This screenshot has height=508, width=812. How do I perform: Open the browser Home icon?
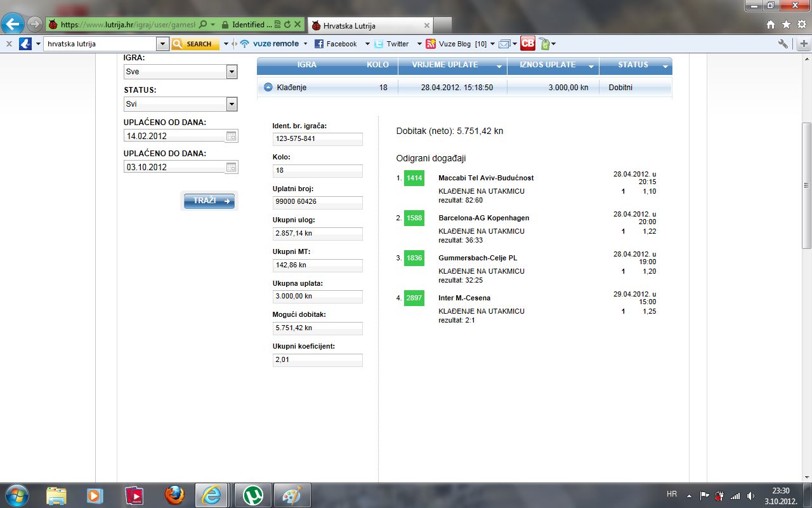pyautogui.click(x=771, y=25)
